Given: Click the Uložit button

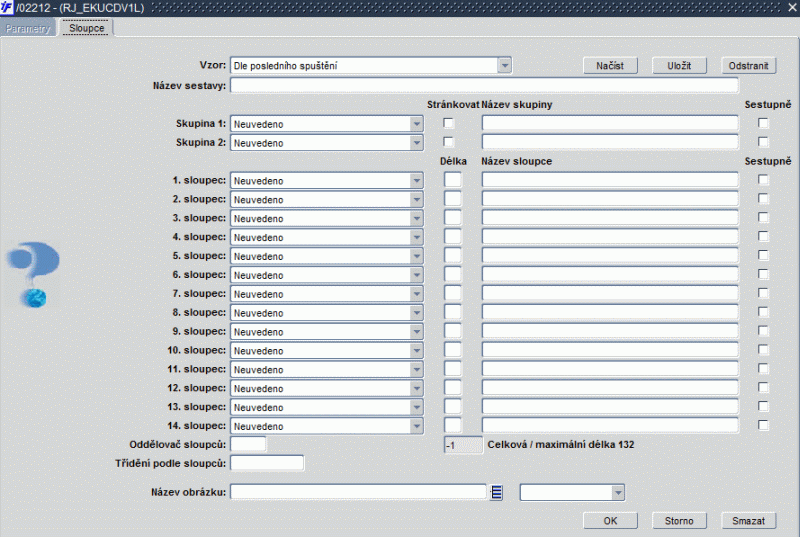Looking at the screenshot, I should [x=679, y=65].
